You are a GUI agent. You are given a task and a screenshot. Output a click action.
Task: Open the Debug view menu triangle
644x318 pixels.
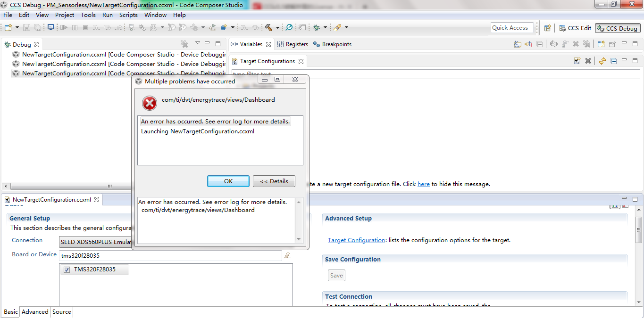tap(198, 43)
